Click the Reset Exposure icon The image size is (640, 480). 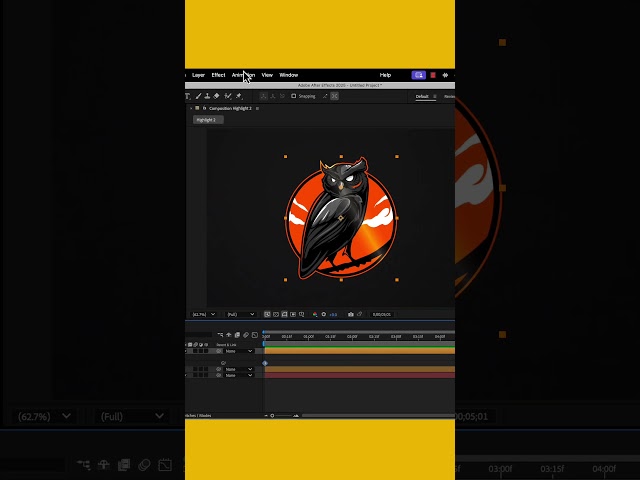[324, 314]
